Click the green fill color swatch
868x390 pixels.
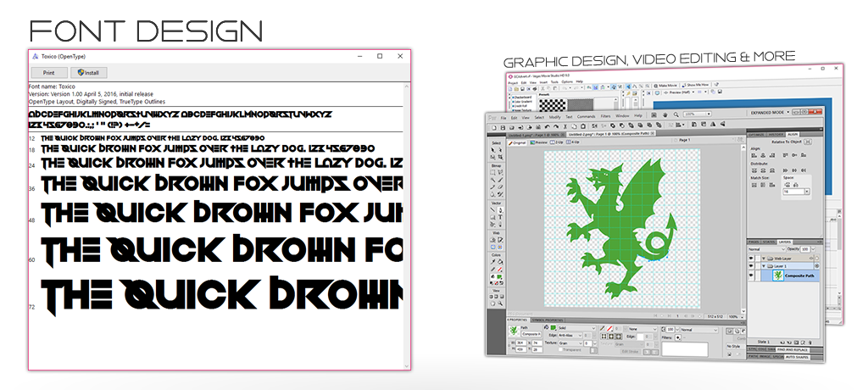click(x=553, y=328)
